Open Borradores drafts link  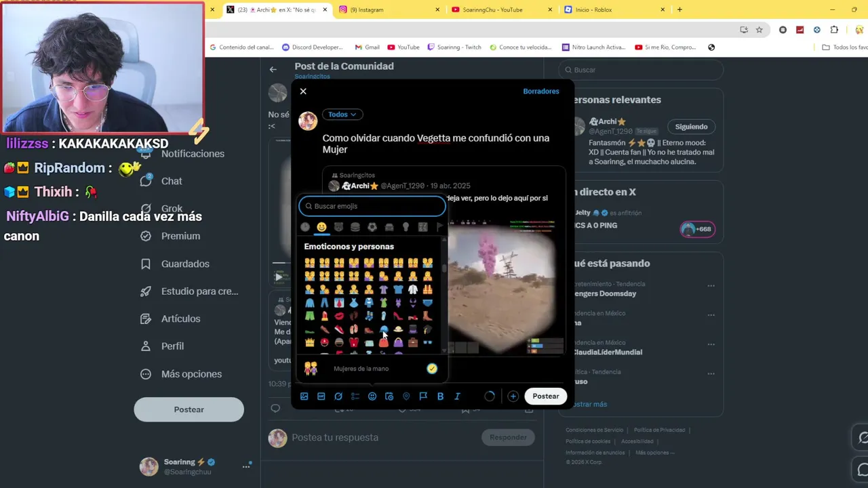pyautogui.click(x=541, y=91)
